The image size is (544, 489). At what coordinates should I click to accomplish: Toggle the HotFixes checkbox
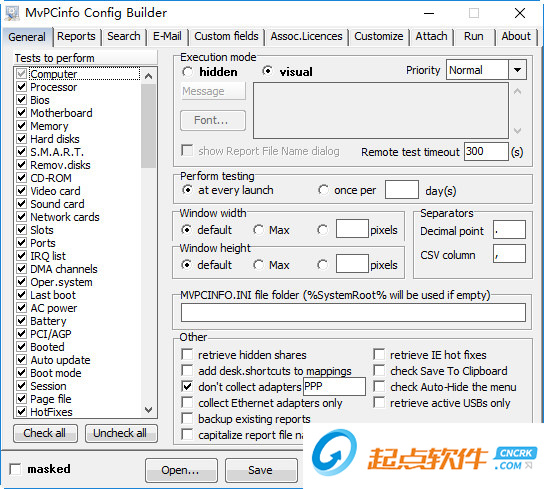point(22,412)
